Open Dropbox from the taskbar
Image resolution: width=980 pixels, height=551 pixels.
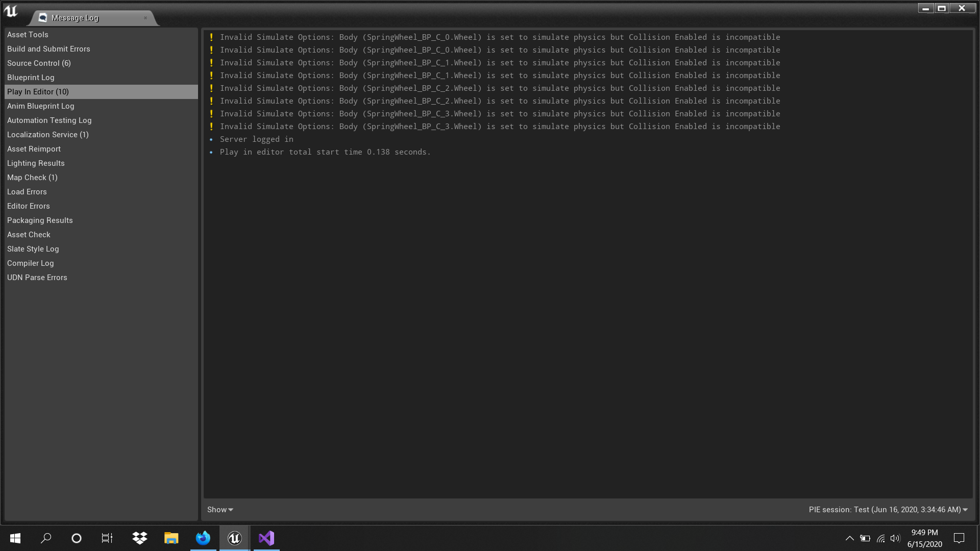click(x=139, y=538)
